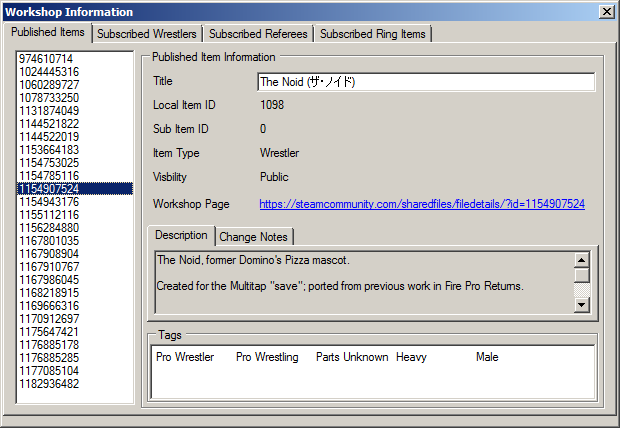Select the Published Items tab

point(47,32)
